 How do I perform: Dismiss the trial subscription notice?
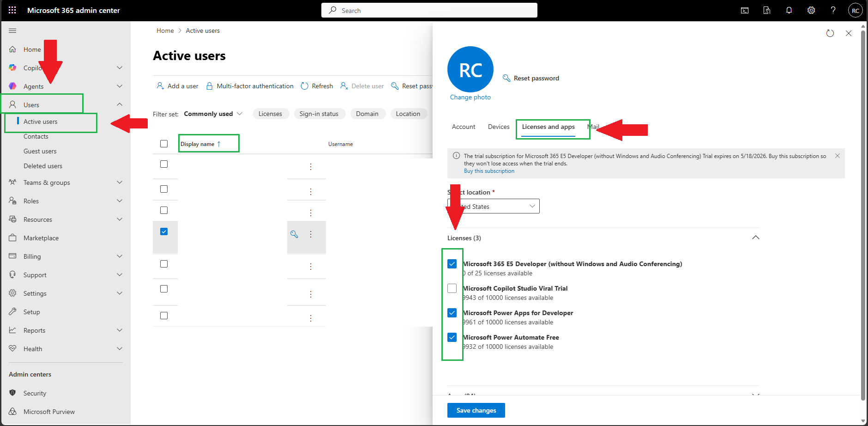point(838,156)
